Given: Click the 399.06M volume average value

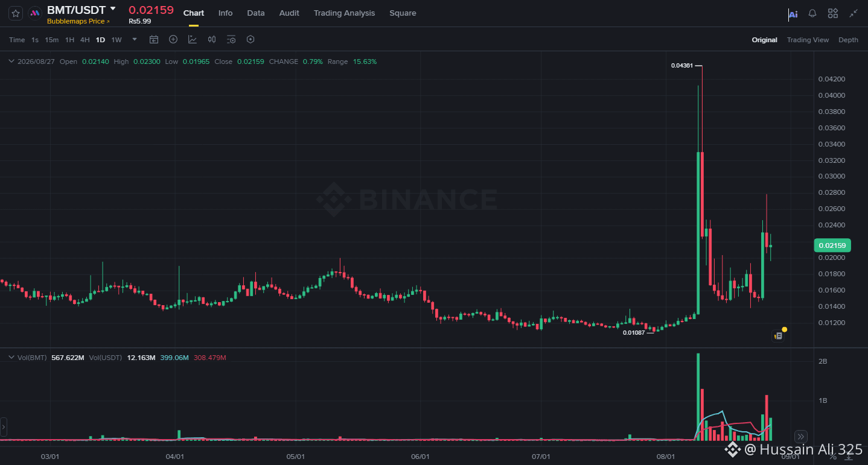Looking at the screenshot, I should [x=174, y=358].
